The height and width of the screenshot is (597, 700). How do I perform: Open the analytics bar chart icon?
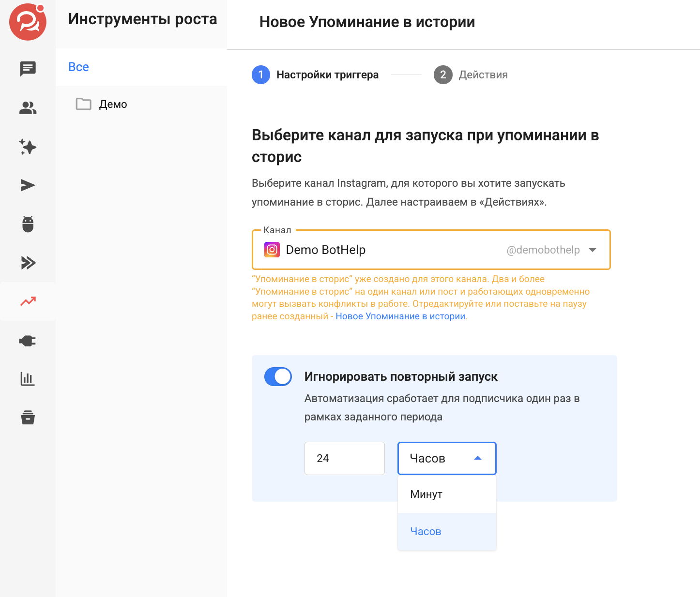pyautogui.click(x=28, y=379)
